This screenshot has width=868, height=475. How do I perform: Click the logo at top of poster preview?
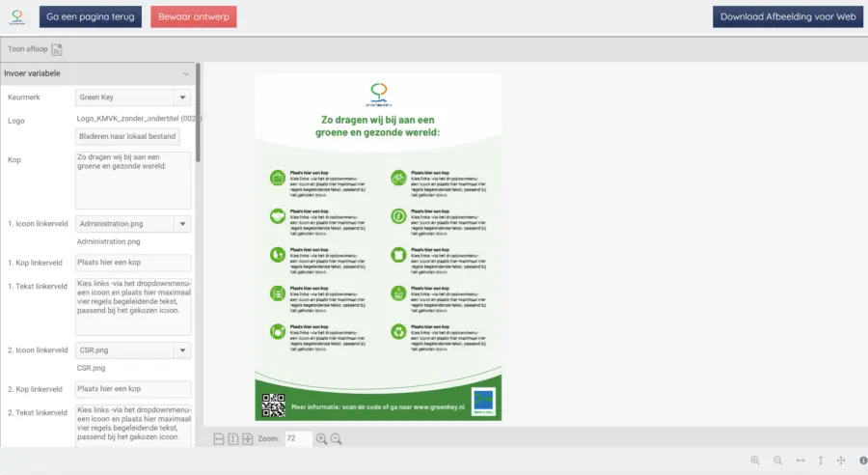coord(379,95)
